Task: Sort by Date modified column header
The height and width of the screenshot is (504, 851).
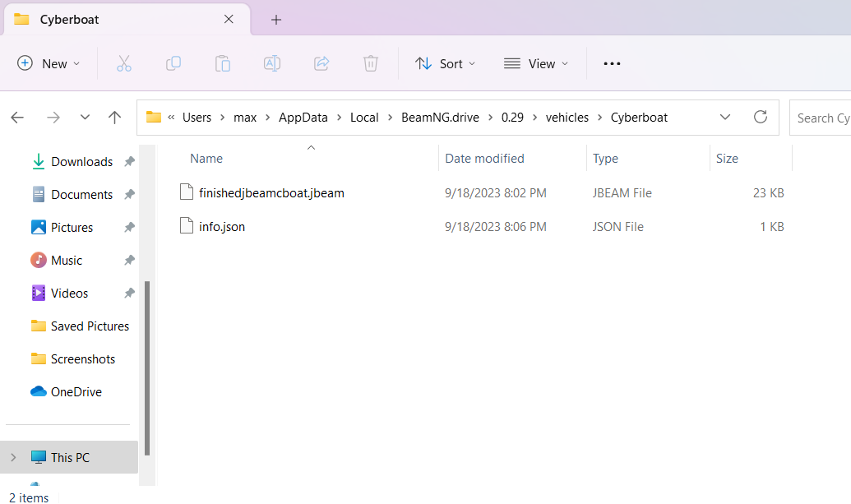Action: click(x=484, y=159)
